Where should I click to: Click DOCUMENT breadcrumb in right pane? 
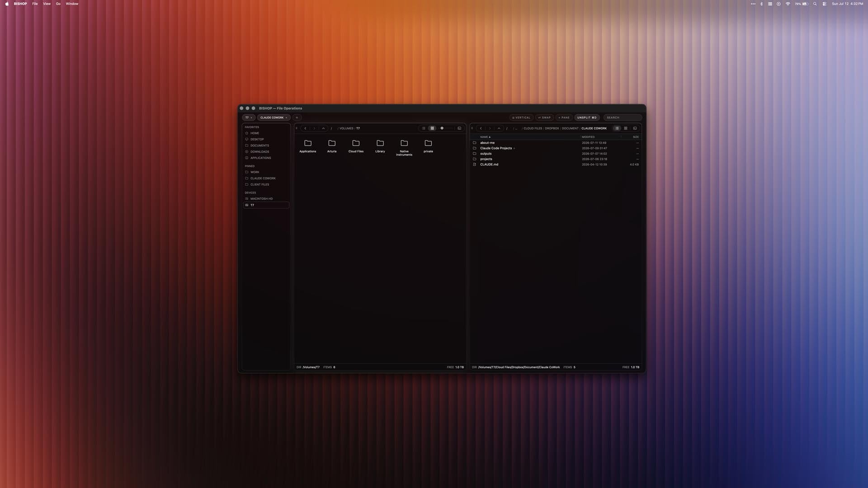(570, 128)
